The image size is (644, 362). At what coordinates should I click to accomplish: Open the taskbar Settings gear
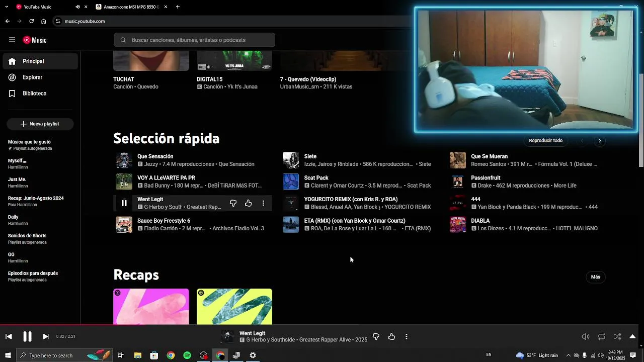coord(253,355)
